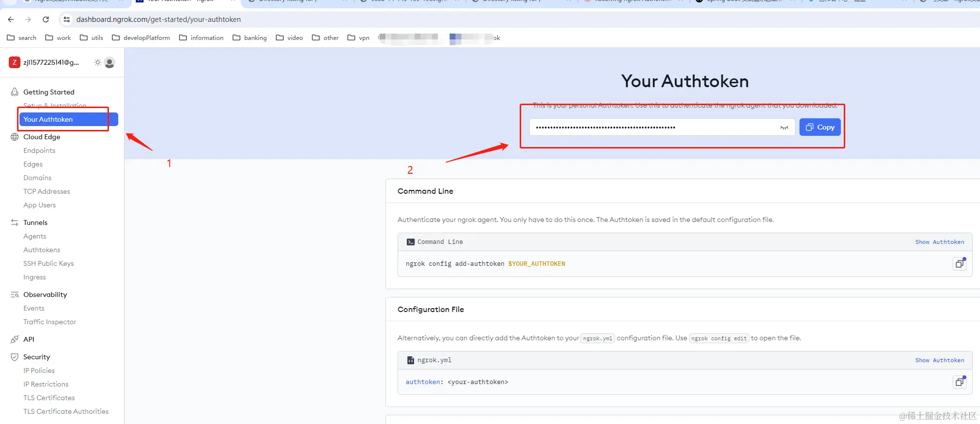
Task: Open the Ingress page
Action: (x=35, y=277)
